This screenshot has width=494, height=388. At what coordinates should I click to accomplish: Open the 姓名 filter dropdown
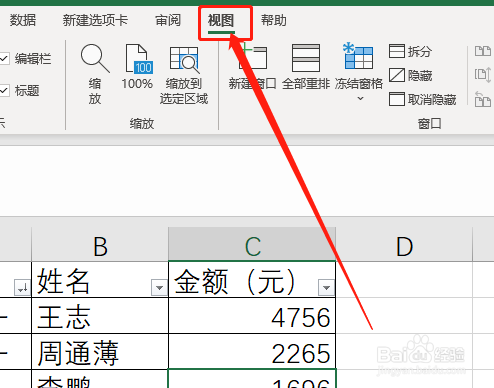tap(159, 287)
